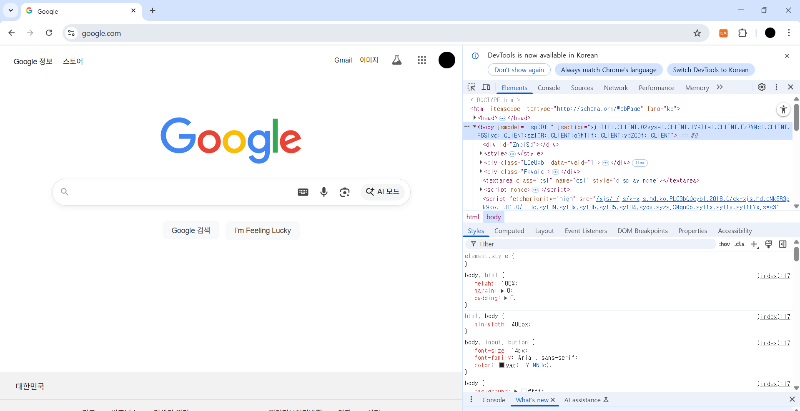Show more DevTools tabs chevron
The width and height of the screenshot is (800, 411).
tap(719, 87)
